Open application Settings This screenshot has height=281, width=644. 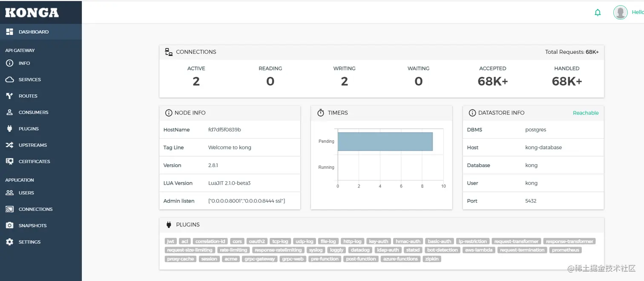tap(41, 242)
